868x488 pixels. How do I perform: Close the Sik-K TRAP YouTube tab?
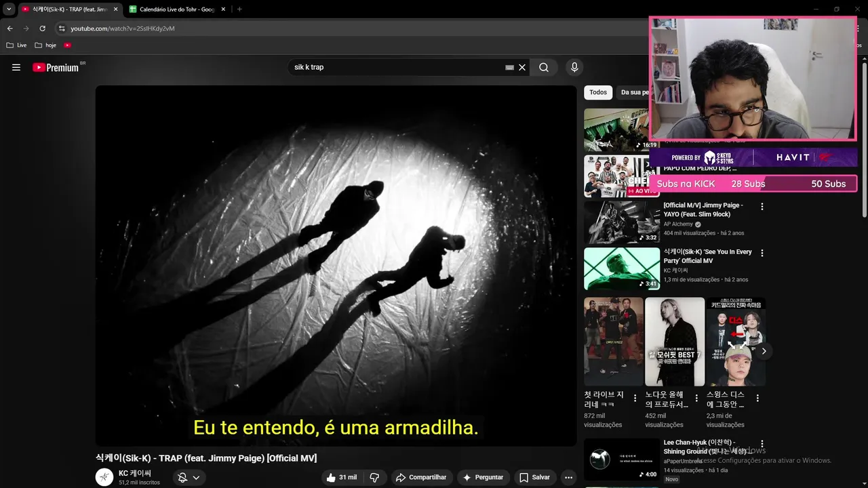point(115,9)
